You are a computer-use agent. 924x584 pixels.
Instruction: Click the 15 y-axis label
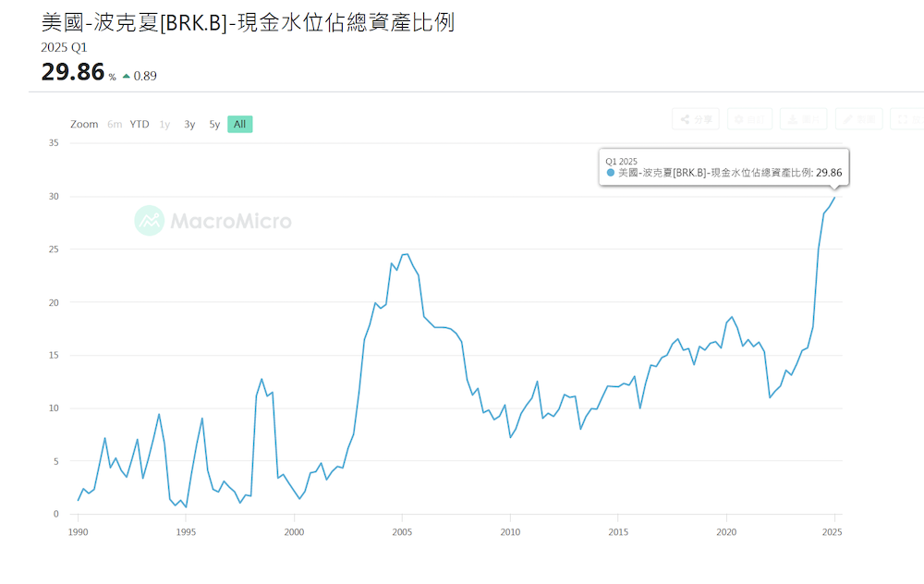tap(54, 356)
